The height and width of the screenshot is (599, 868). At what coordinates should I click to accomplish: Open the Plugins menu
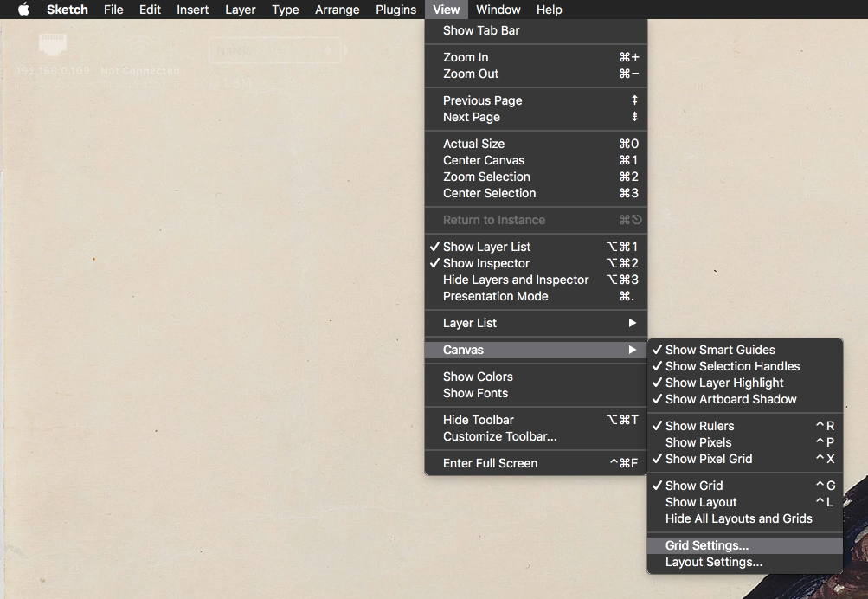395,10
